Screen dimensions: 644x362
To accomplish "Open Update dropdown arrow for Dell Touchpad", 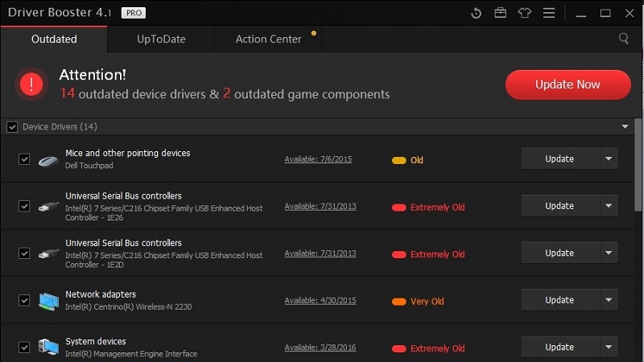I will [x=609, y=158].
